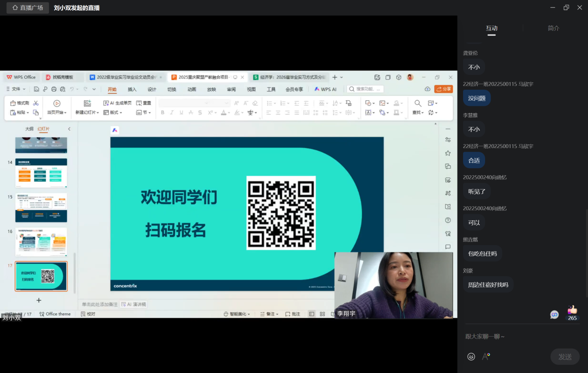Switch to slide sorter grid view
The image size is (588, 373).
(322, 314)
